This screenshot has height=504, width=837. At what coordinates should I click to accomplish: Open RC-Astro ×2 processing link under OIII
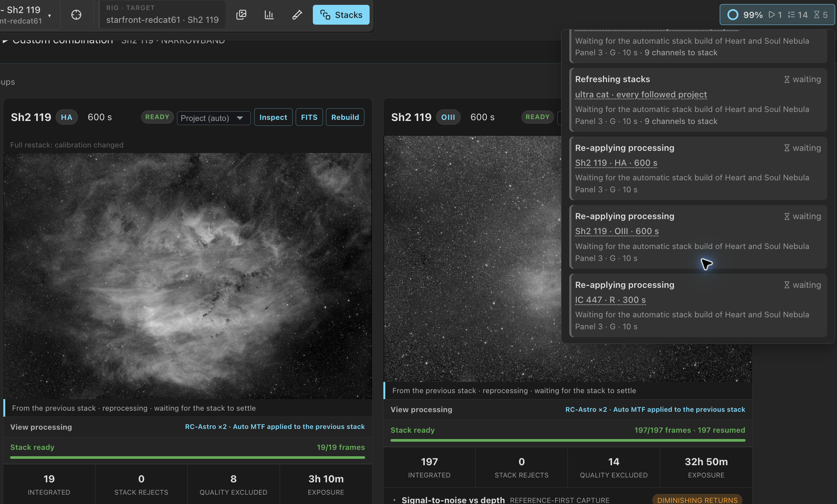tap(655, 410)
